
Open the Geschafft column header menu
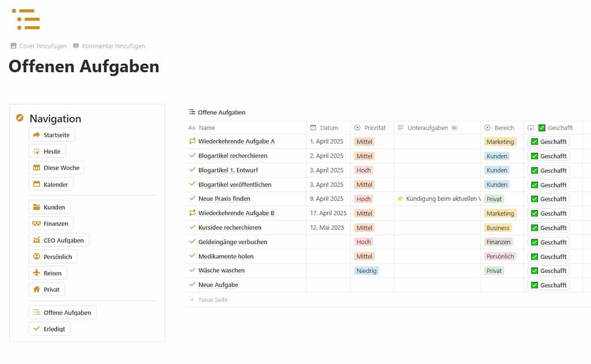[x=553, y=127]
